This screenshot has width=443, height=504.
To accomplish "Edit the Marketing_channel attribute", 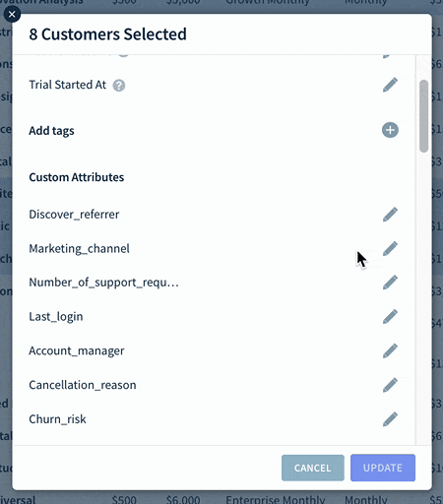I will [390, 248].
